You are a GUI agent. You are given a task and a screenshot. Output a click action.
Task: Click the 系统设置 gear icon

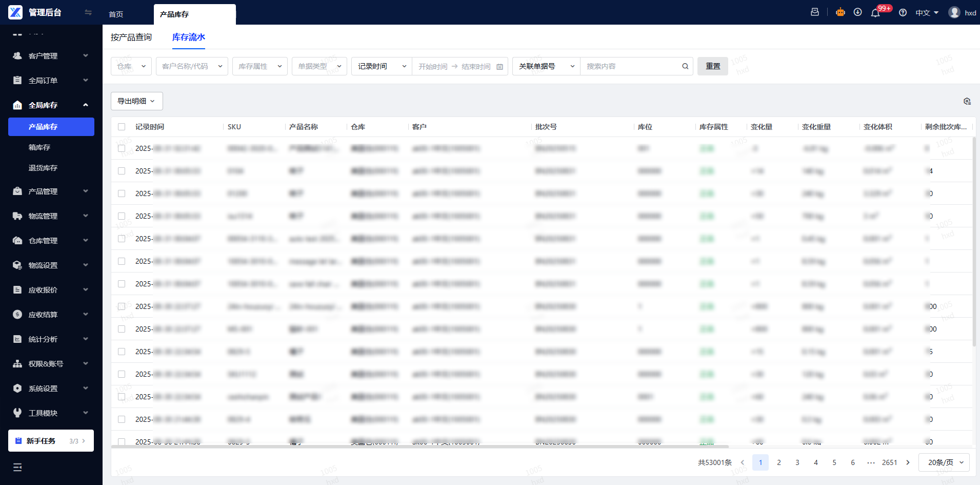coord(17,388)
